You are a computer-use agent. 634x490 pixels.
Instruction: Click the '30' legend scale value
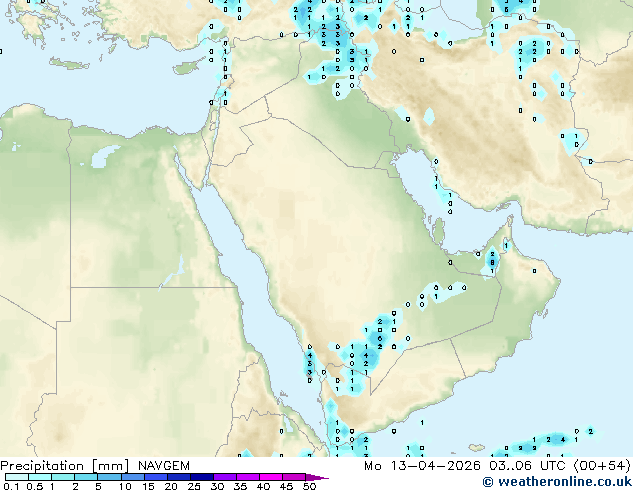pos(217,486)
